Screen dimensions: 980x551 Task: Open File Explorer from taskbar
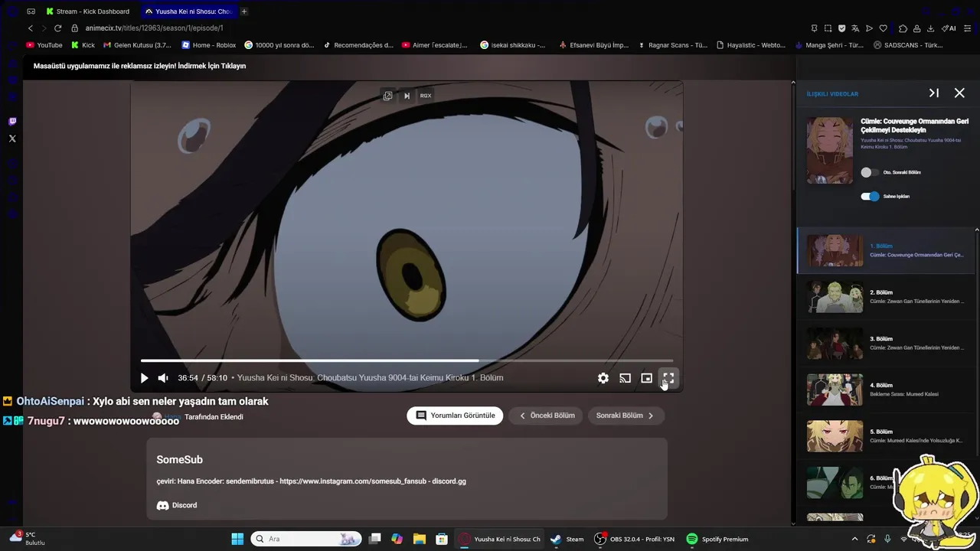[x=419, y=539]
